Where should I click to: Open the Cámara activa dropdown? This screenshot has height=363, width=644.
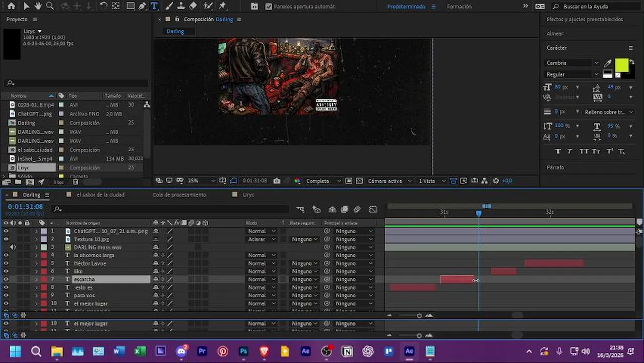[x=389, y=180]
